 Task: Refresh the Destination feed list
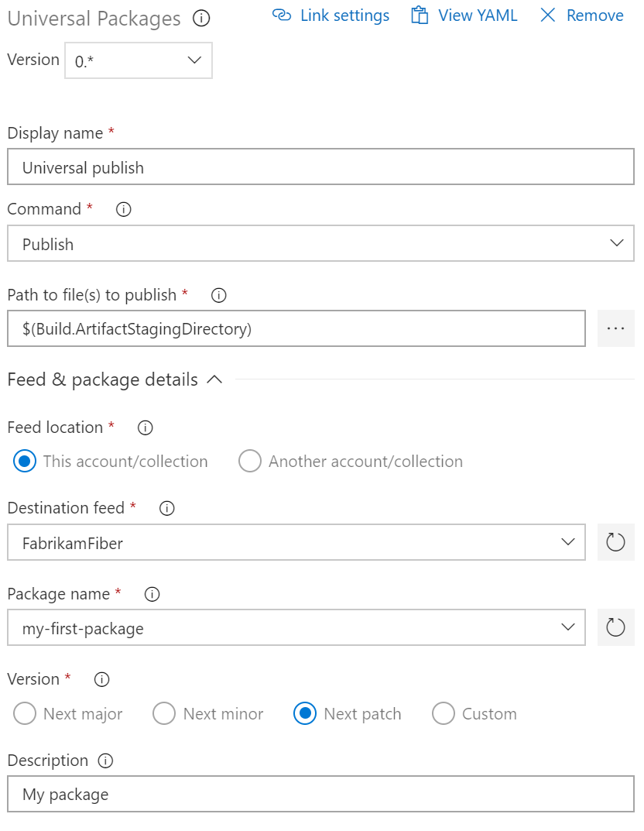pos(615,542)
